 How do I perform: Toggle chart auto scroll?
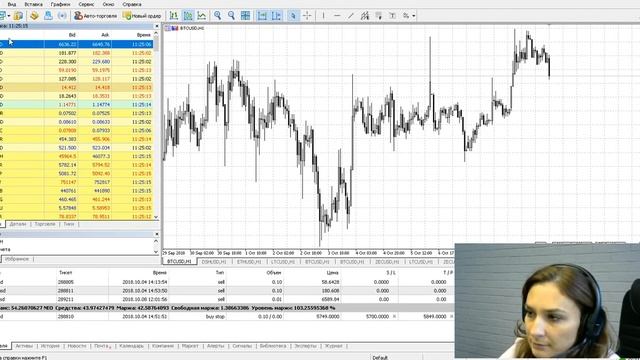(x=262, y=16)
